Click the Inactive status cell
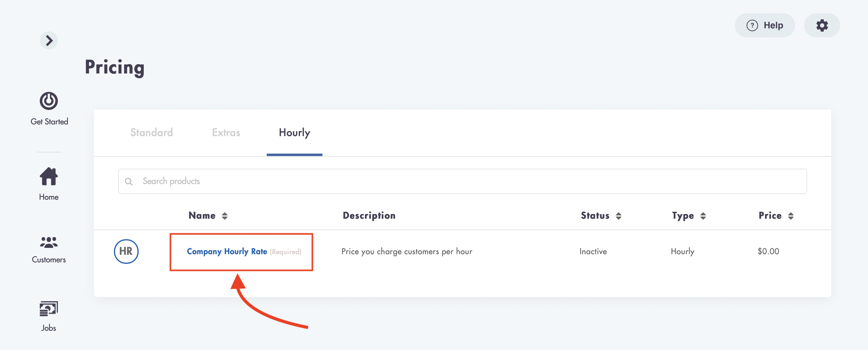The height and width of the screenshot is (350, 868). (x=593, y=252)
